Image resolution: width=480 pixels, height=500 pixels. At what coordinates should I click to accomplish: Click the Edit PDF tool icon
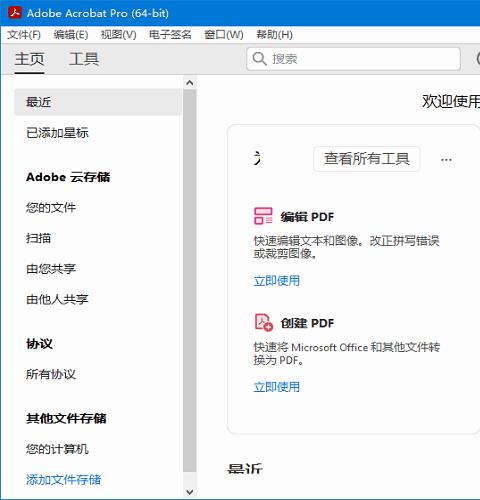(x=263, y=216)
